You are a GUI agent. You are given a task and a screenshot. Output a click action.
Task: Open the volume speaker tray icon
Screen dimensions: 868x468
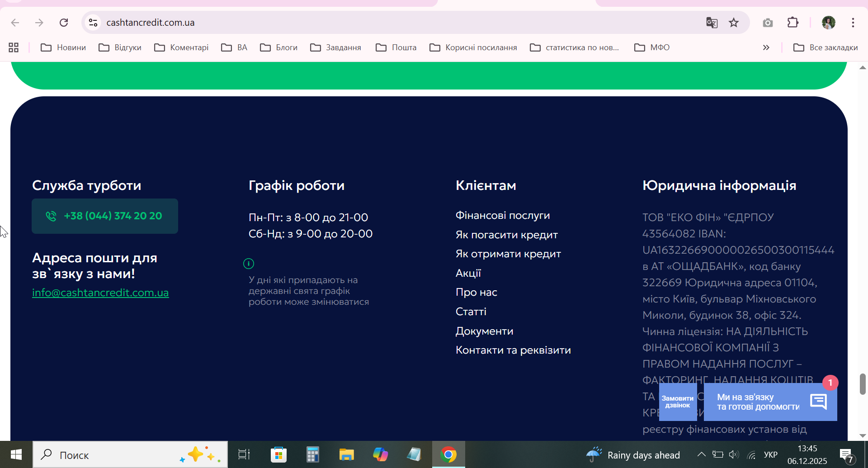point(734,454)
